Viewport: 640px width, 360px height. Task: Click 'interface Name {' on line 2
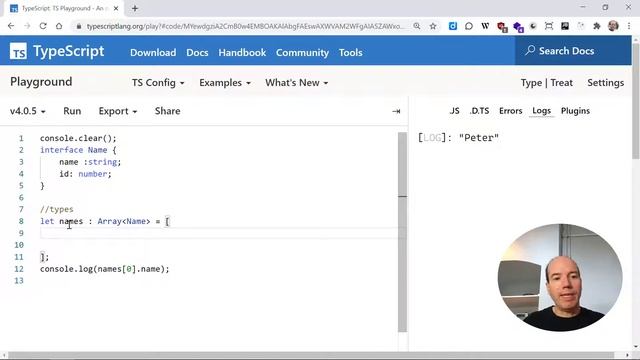[x=78, y=150]
